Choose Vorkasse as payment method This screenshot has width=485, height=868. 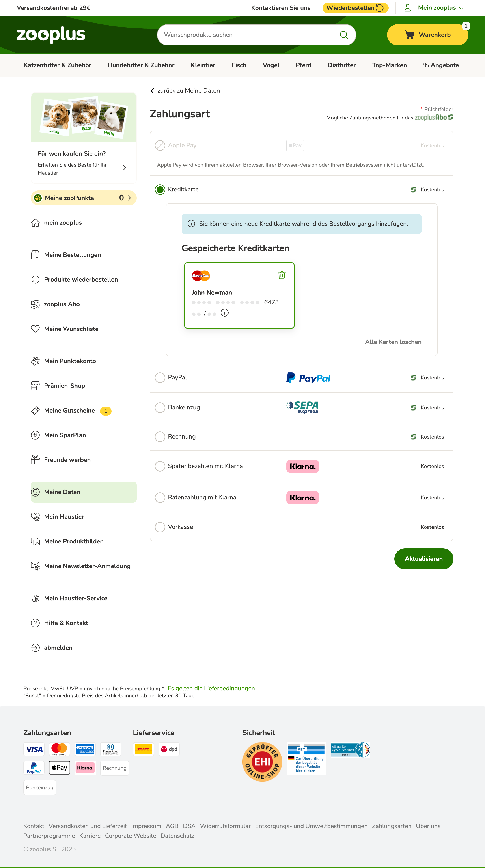[160, 527]
